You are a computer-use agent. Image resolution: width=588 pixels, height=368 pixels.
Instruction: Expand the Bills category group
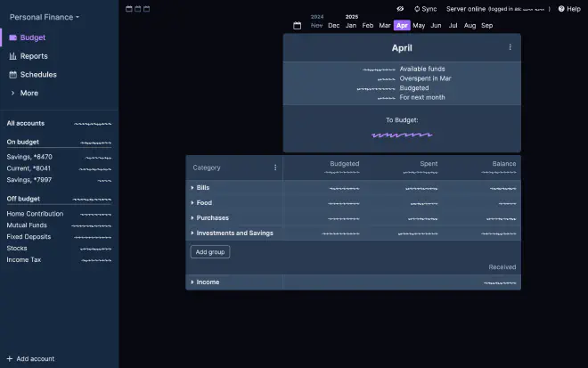click(192, 188)
